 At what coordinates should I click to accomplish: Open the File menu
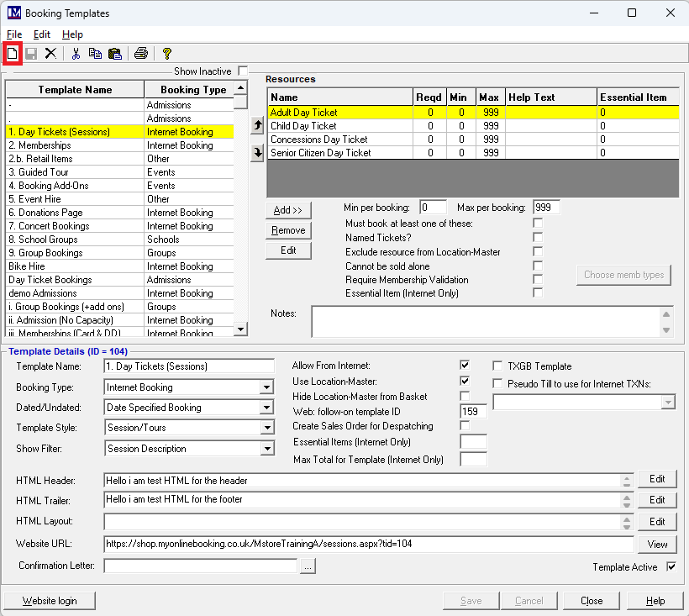(14, 34)
